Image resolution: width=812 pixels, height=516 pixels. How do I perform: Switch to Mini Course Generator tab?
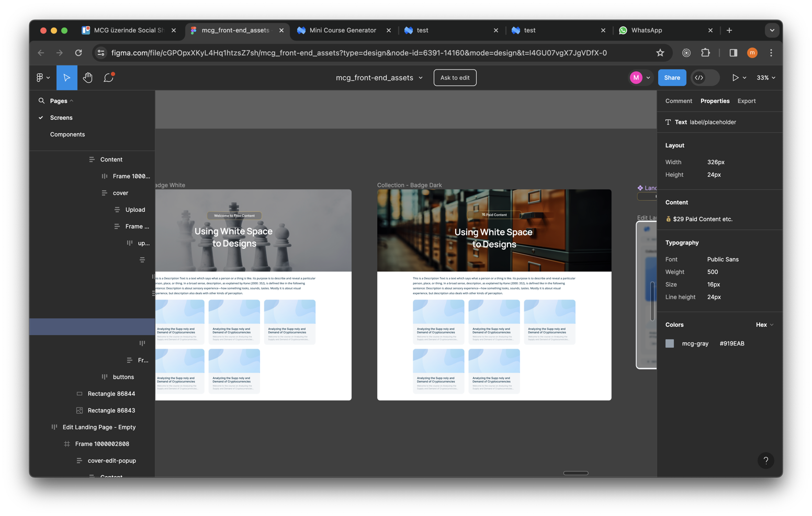tap(343, 30)
